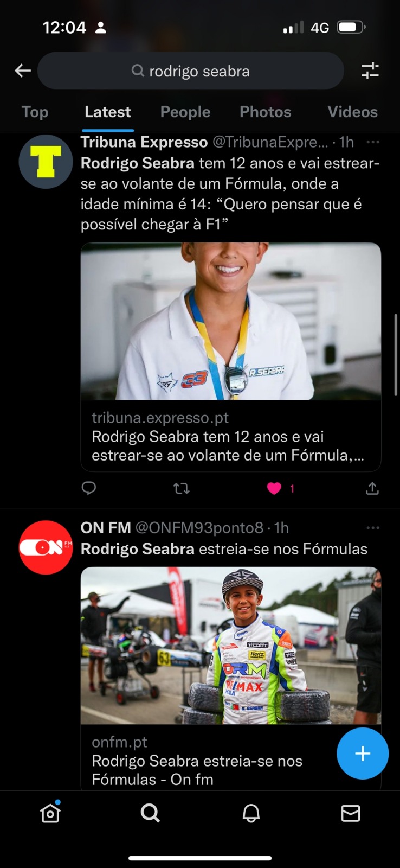Reply to the Tribuna Expresso tweet

89,488
